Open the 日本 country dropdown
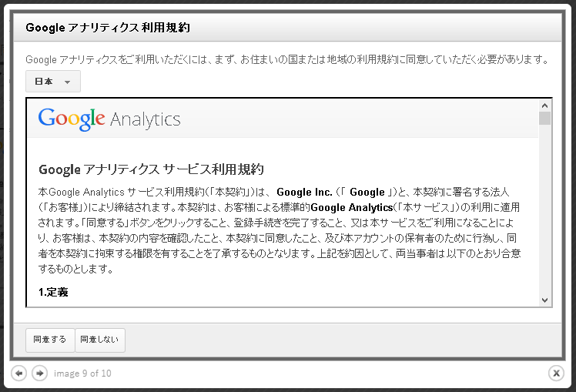576x392 pixels. [53, 81]
